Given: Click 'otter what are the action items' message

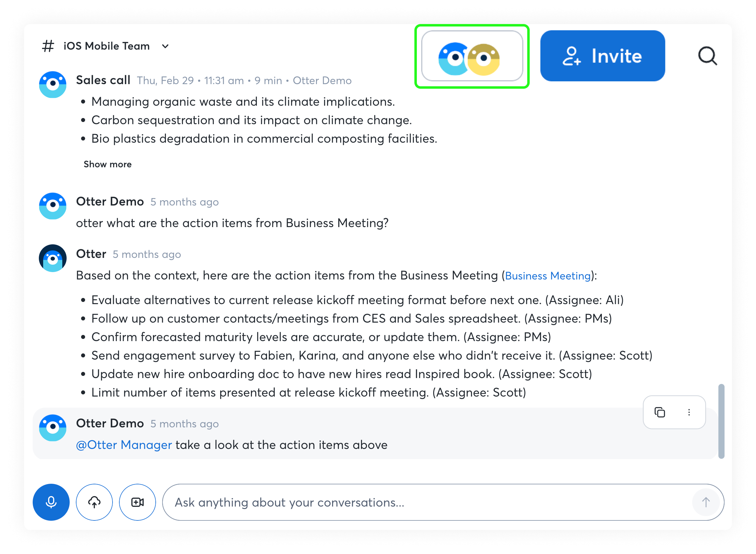Looking at the screenshot, I should point(232,223).
